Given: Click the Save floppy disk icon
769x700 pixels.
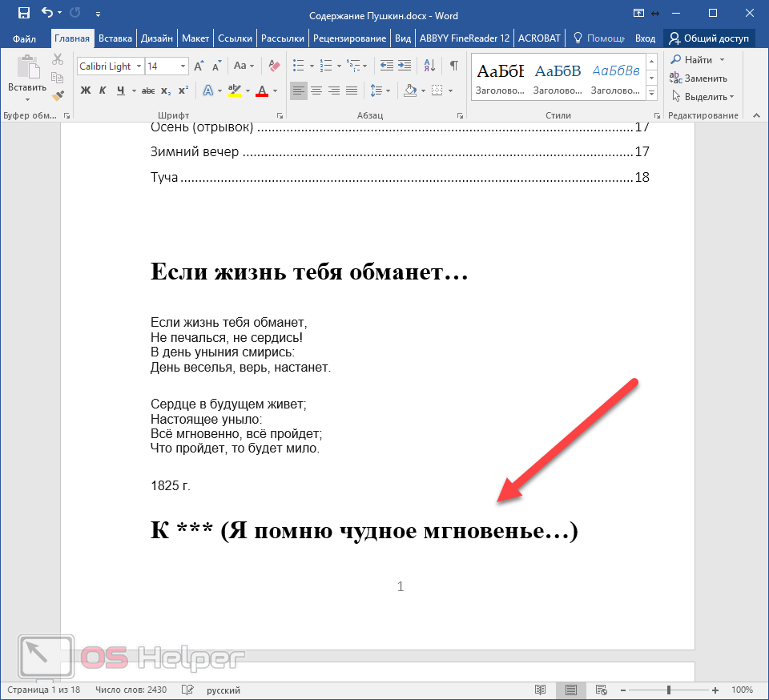Looking at the screenshot, I should point(23,13).
